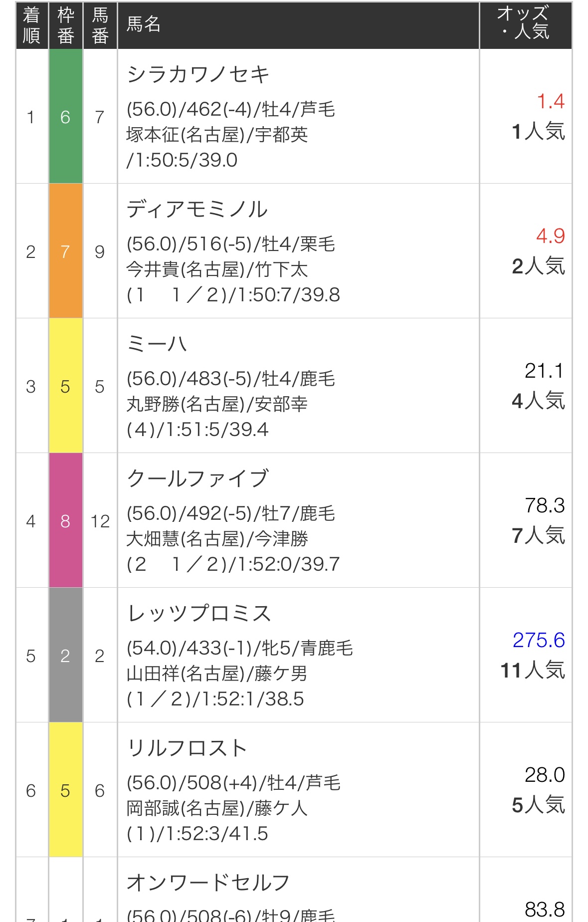Screen dimensions: 588x922
Task: Click the orange frame 7 color cell
Action: [65, 251]
